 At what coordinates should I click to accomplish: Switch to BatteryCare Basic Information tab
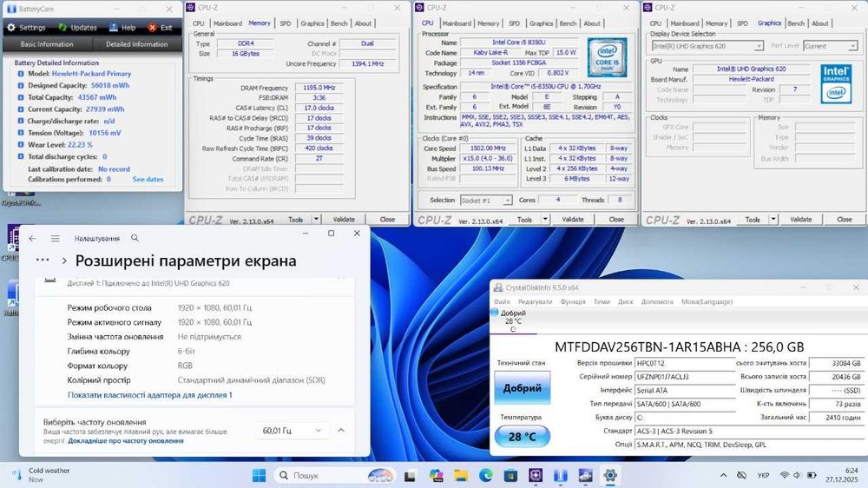coord(47,44)
